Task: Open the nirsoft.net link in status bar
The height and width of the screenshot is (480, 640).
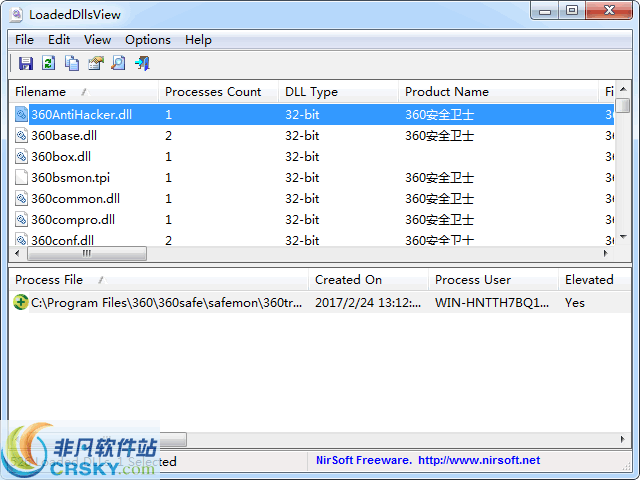Action: point(479,460)
